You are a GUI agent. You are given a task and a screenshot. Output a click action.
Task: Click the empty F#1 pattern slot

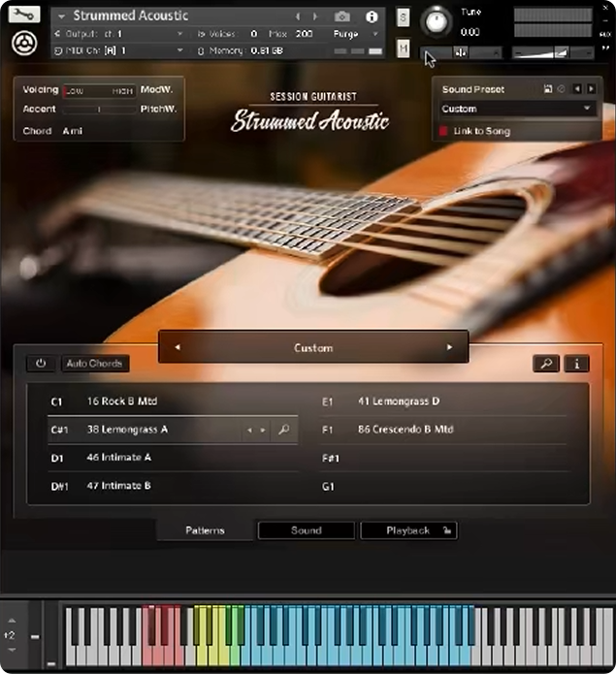pos(444,458)
